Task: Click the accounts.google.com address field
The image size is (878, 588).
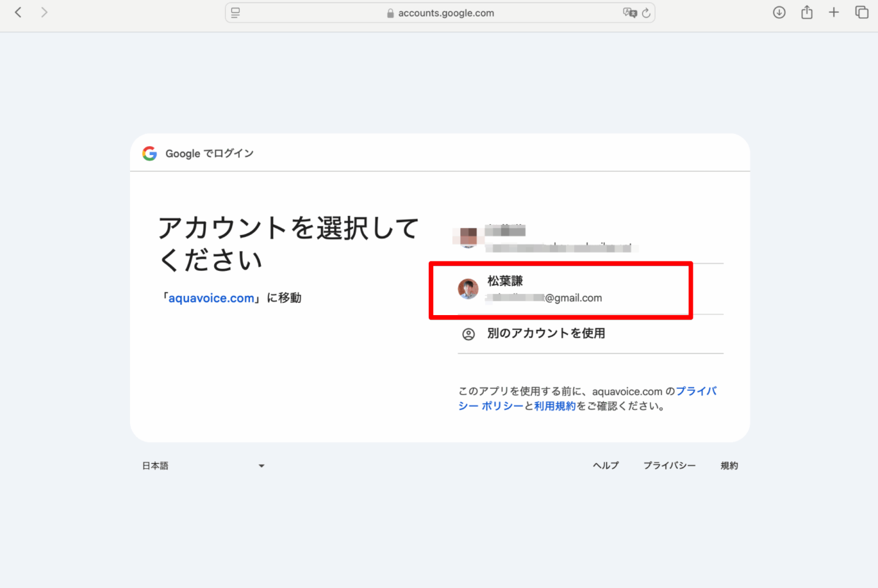Action: 445,13
